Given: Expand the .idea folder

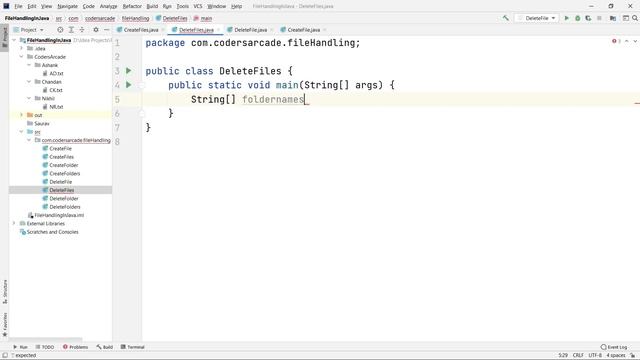Looking at the screenshot, I should pyautogui.click(x=22, y=48).
